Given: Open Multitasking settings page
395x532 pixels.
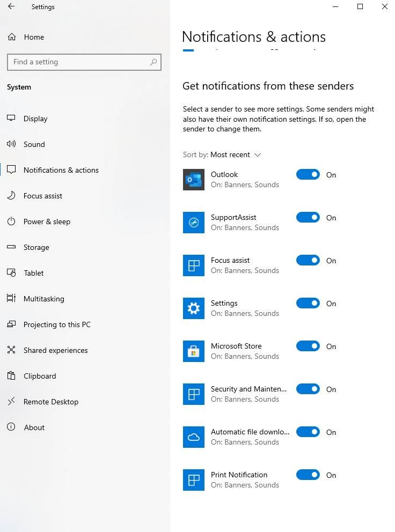Looking at the screenshot, I should (44, 299).
